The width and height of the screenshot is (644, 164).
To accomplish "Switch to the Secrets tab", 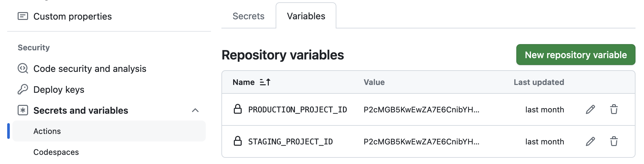I will pos(249,16).
